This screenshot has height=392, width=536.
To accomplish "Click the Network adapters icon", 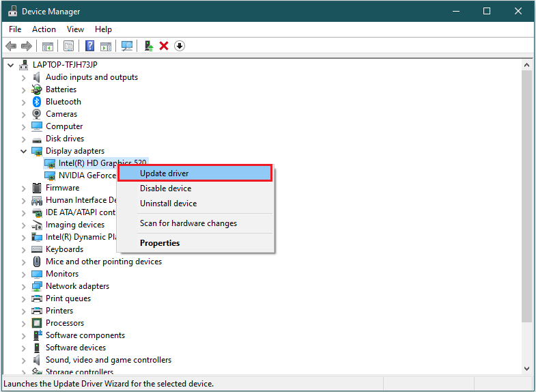I will (37, 286).
